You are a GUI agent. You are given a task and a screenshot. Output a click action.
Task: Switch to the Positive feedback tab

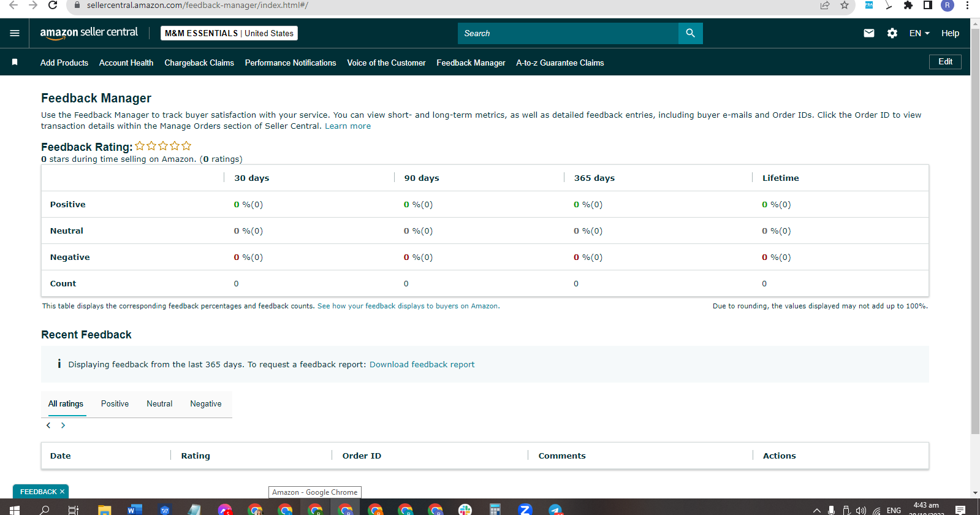tap(115, 403)
